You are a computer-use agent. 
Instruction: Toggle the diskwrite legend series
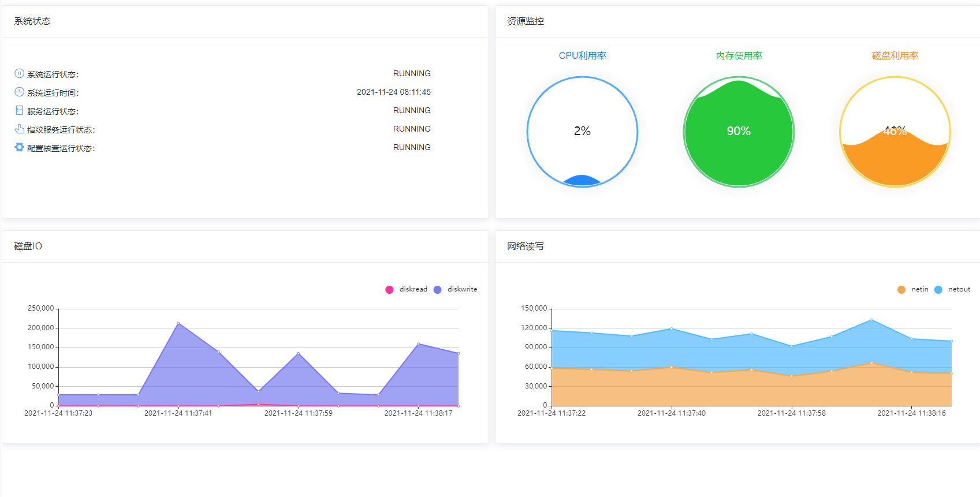(x=455, y=289)
